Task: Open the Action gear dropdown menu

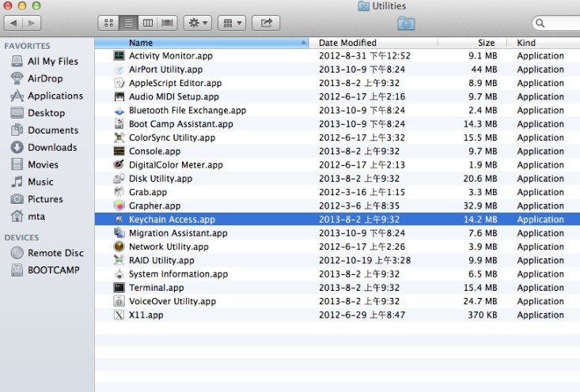Action: pos(198,23)
